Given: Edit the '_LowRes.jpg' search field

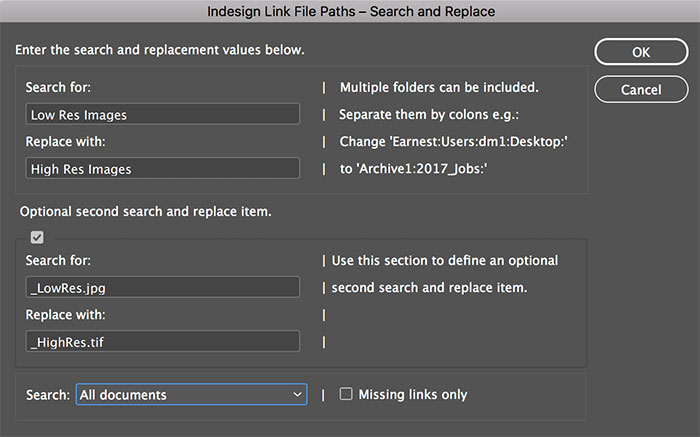Looking at the screenshot, I should (x=162, y=287).
